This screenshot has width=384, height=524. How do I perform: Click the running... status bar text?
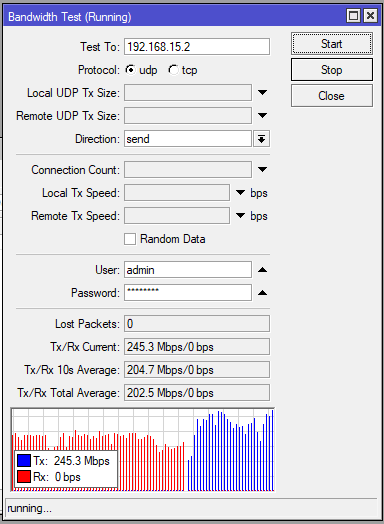(29, 508)
